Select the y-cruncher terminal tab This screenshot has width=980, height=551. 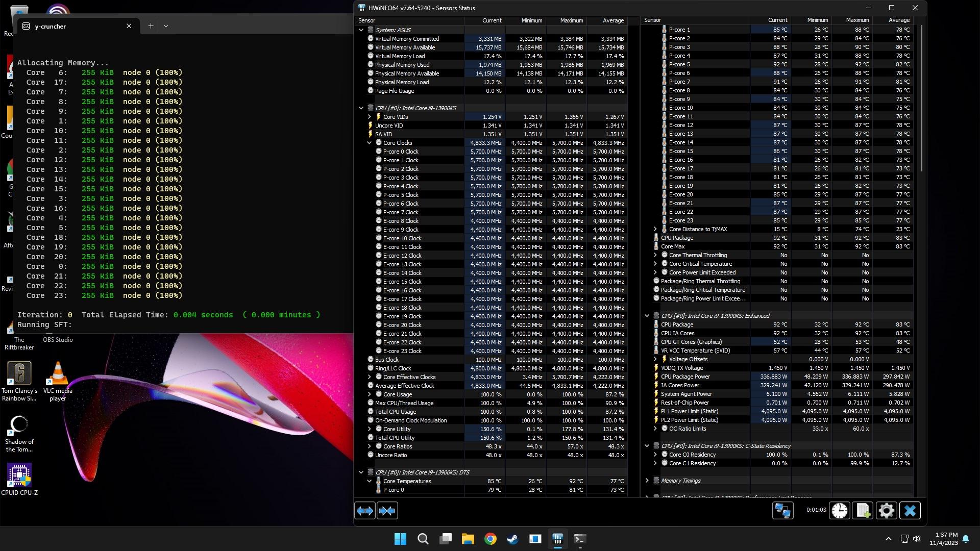(x=78, y=26)
